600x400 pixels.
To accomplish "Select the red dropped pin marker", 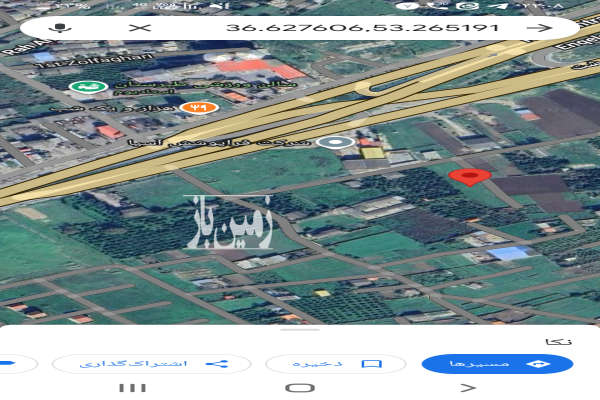I will tap(469, 178).
